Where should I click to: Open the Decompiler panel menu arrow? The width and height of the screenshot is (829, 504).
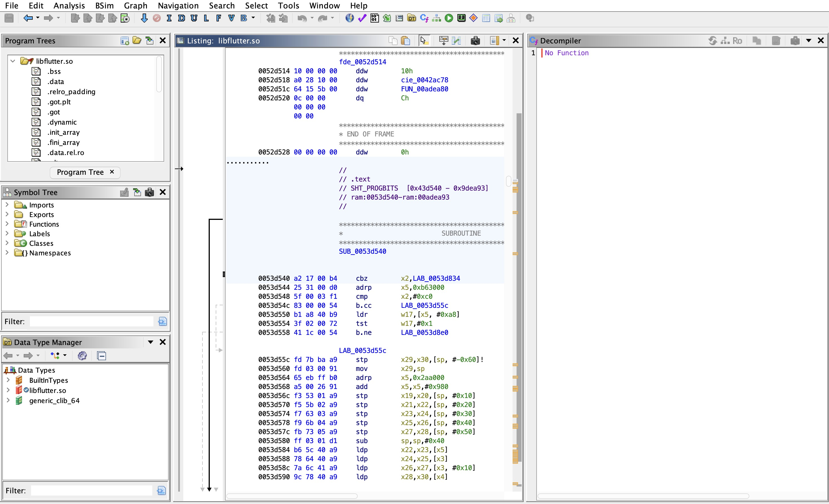point(808,41)
